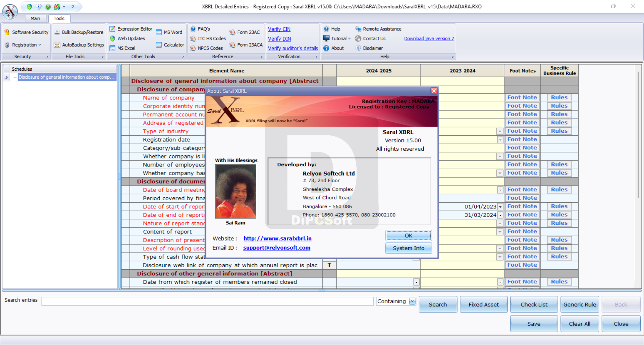This screenshot has height=345, width=644.
Task: Click the Sai Ram portrait image
Action: pos(235,191)
